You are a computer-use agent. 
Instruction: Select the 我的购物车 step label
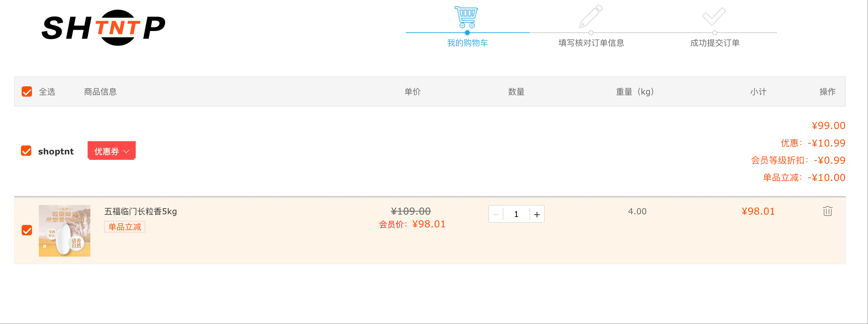coord(467,43)
